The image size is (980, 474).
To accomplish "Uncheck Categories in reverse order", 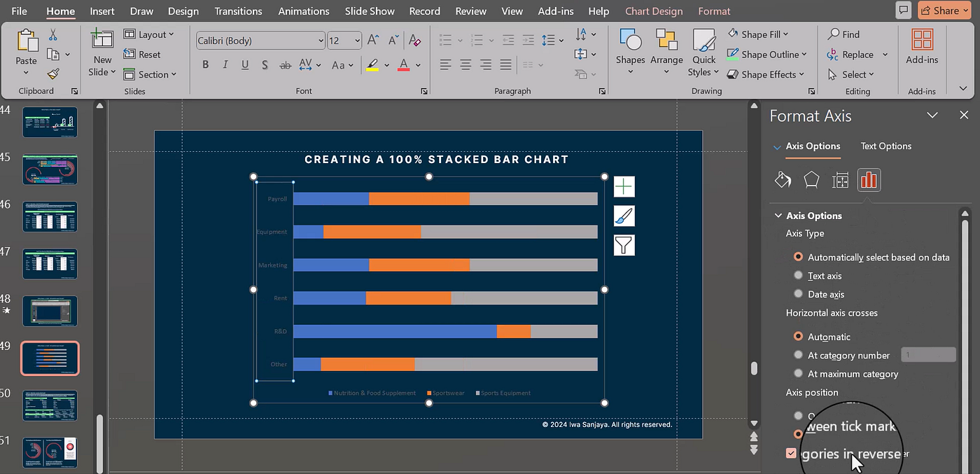I will (x=791, y=453).
